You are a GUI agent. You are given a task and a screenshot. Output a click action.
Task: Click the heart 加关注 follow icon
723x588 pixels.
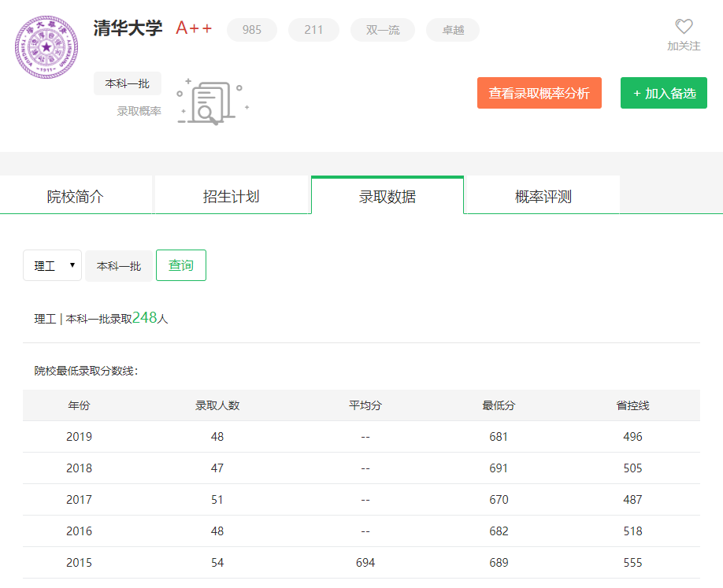tap(684, 26)
